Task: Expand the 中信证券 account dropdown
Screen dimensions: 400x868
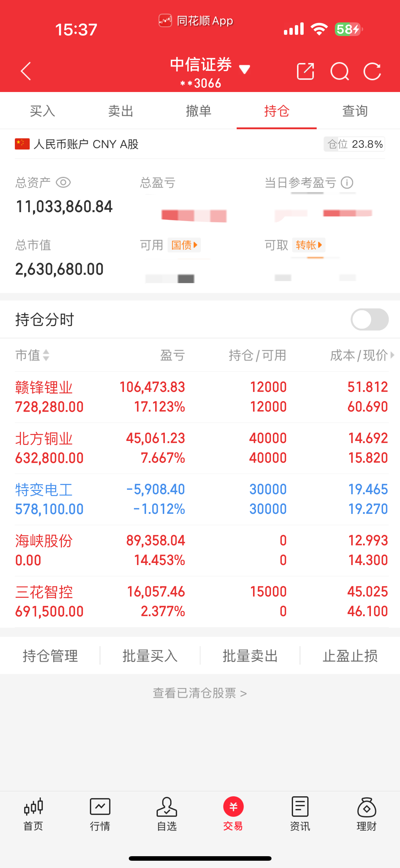Action: pyautogui.click(x=244, y=69)
